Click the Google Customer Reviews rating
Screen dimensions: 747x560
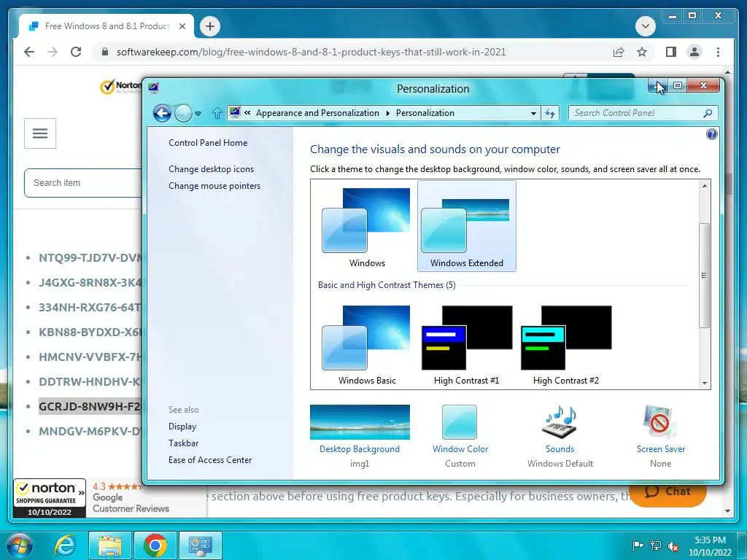click(x=131, y=497)
